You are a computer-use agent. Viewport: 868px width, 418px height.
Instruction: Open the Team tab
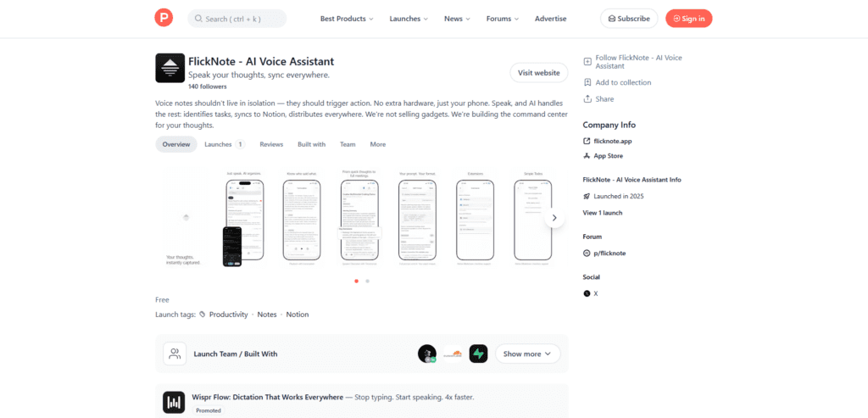pos(348,144)
